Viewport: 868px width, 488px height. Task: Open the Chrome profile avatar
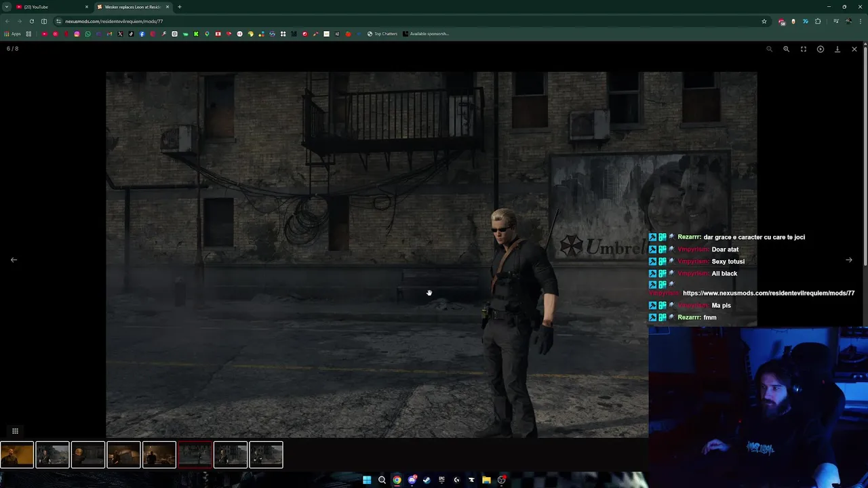(x=848, y=21)
